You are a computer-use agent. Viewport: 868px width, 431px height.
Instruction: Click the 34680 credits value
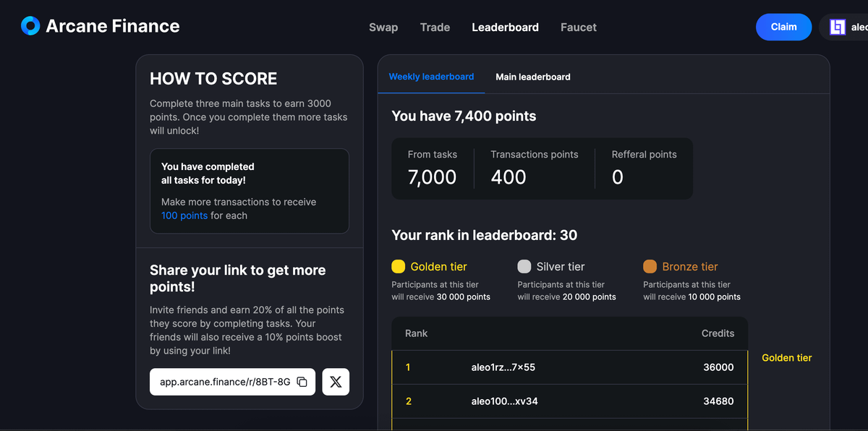point(718,401)
